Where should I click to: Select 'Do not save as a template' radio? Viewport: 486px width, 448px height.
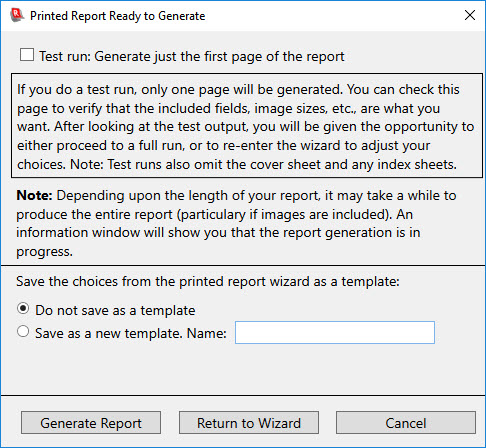(x=23, y=309)
